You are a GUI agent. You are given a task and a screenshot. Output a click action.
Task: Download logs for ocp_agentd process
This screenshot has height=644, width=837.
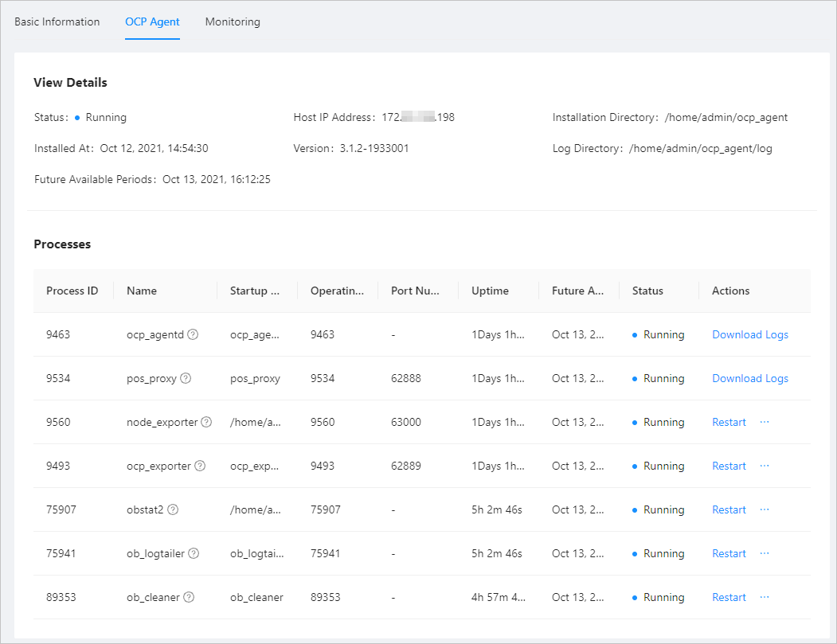pyautogui.click(x=749, y=335)
